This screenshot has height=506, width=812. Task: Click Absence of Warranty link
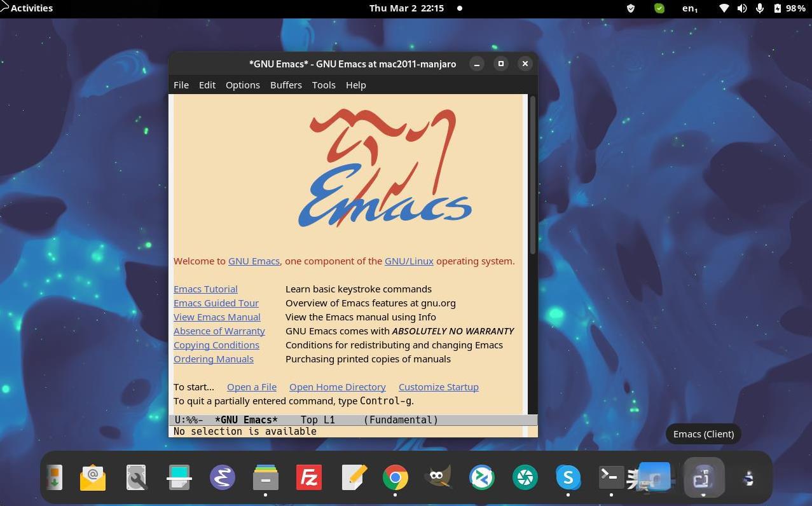coord(219,331)
